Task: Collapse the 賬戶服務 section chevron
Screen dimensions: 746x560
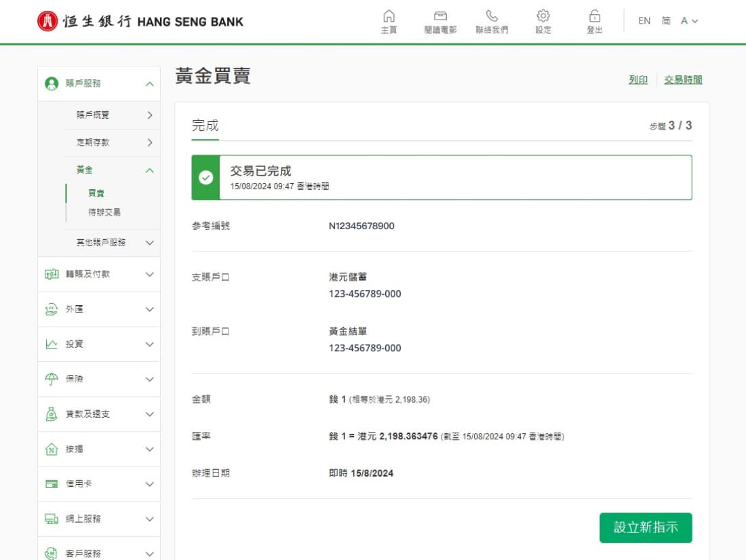Action: [150, 84]
